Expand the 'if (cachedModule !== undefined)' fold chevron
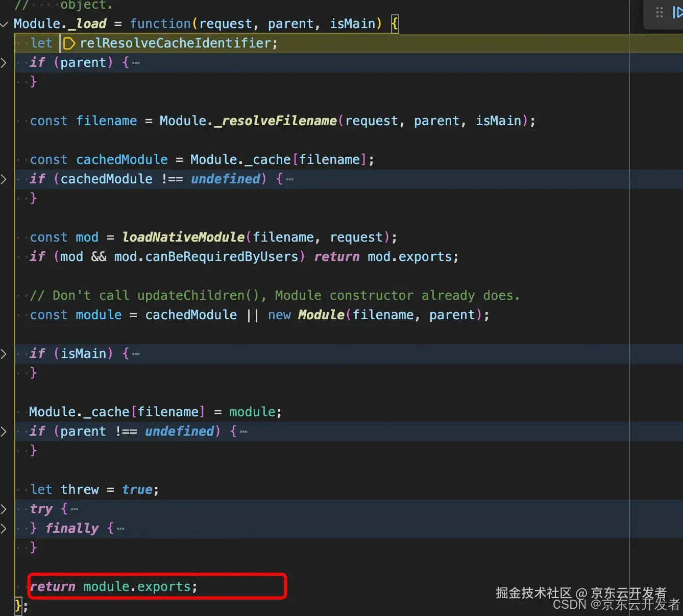 [x=4, y=179]
